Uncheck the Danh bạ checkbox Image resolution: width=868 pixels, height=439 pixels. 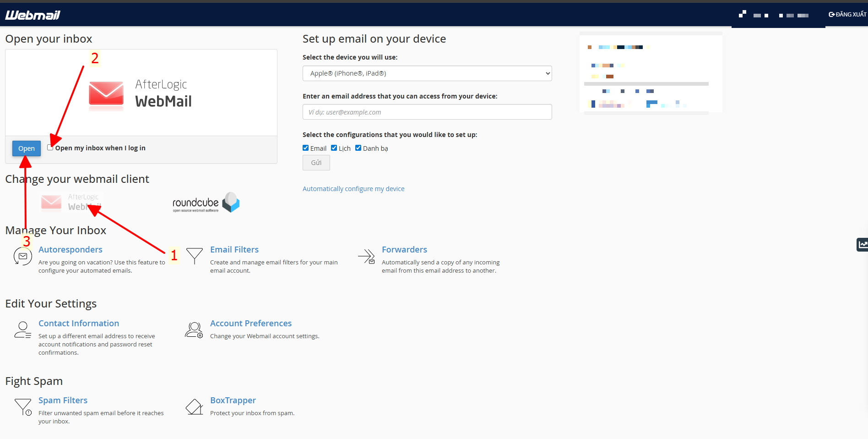tap(358, 148)
